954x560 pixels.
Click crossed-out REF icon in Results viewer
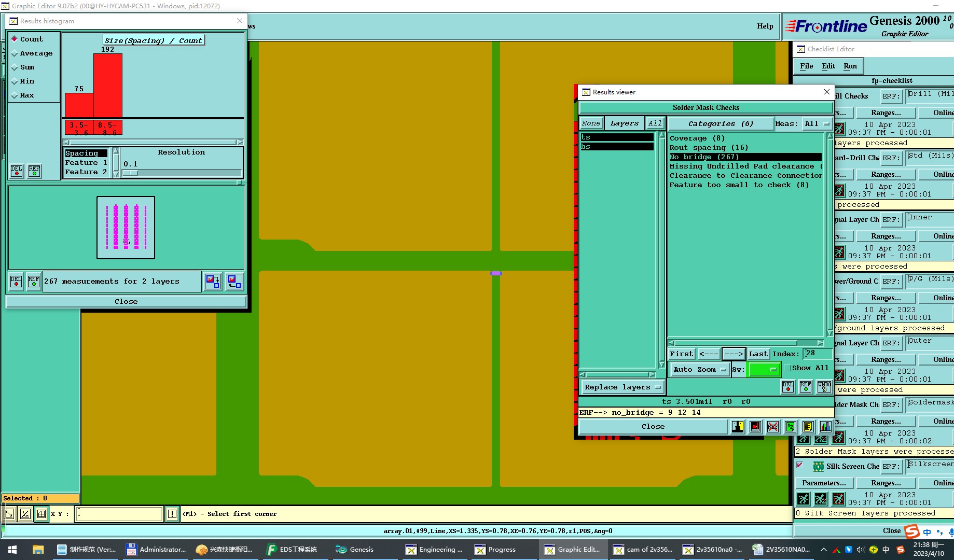point(773,426)
